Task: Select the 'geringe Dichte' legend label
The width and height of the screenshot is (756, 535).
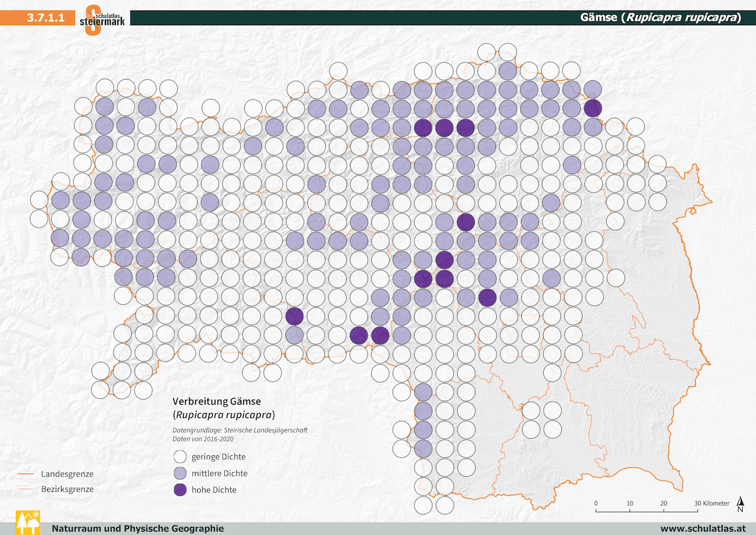Action: [218, 457]
